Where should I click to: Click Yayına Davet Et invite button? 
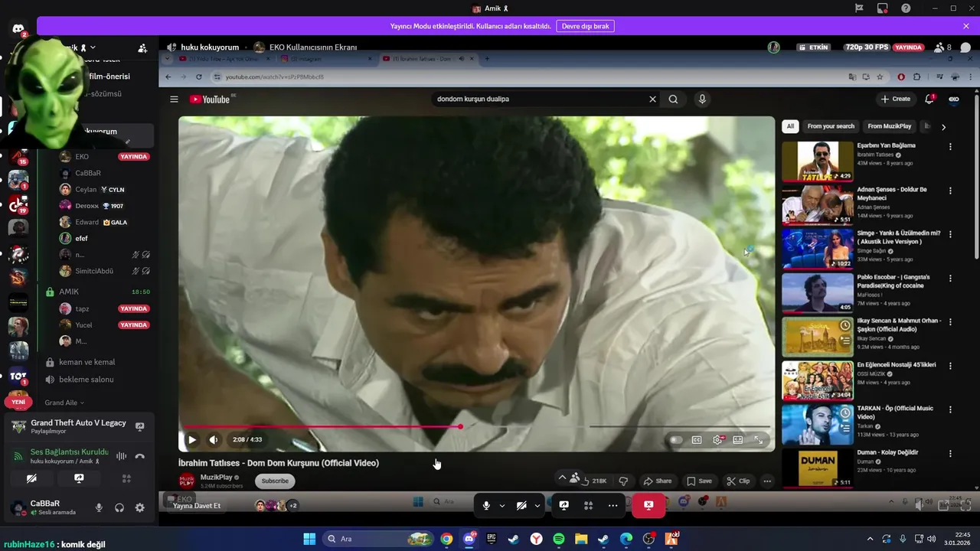click(197, 506)
